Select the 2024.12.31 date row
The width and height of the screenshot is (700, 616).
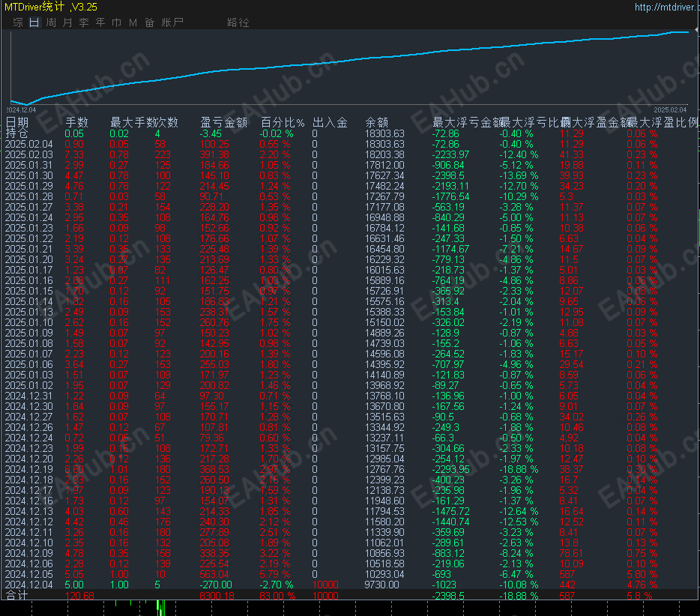(29, 396)
